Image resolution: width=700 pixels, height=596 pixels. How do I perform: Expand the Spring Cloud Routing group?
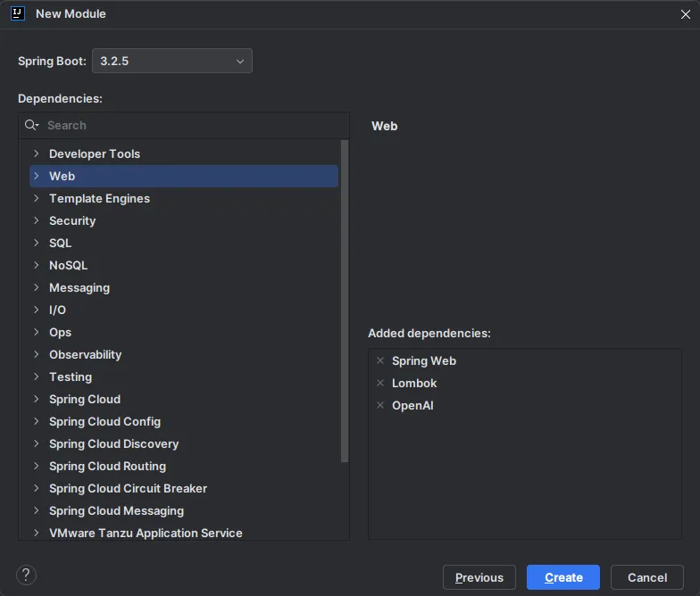click(37, 467)
